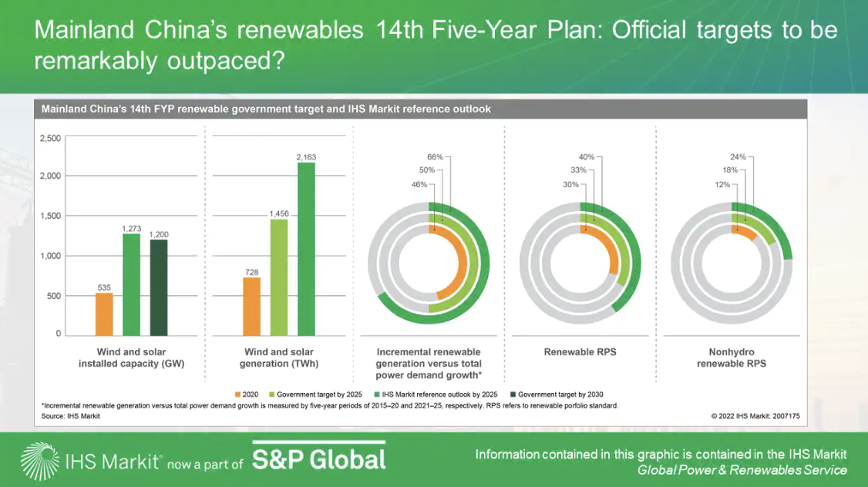The width and height of the screenshot is (868, 487).
Task: Select the orange 728 TWh generation bar
Action: (251, 306)
